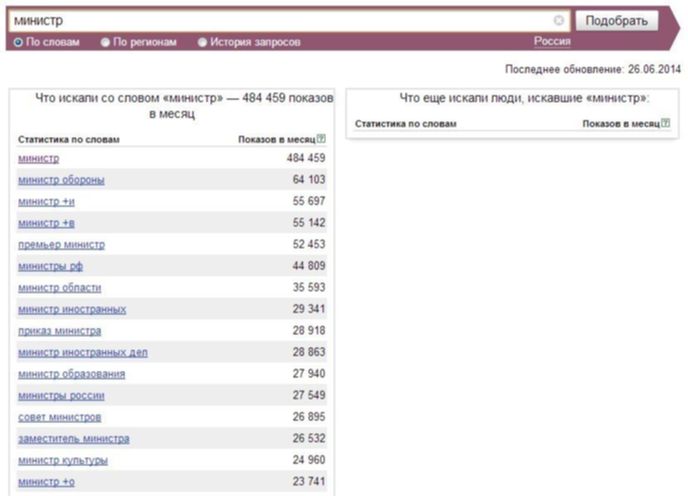Open the 'министр области' keyword link
The height and width of the screenshot is (496, 688).
60,288
